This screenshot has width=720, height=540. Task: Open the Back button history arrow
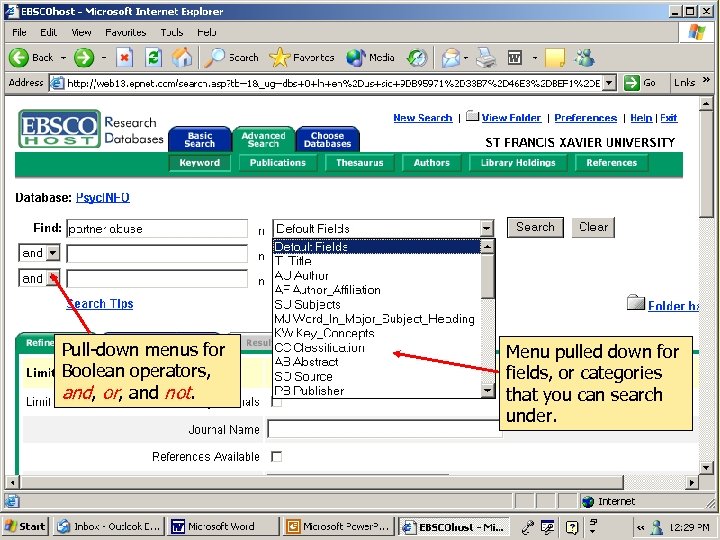pyautogui.click(x=63, y=58)
